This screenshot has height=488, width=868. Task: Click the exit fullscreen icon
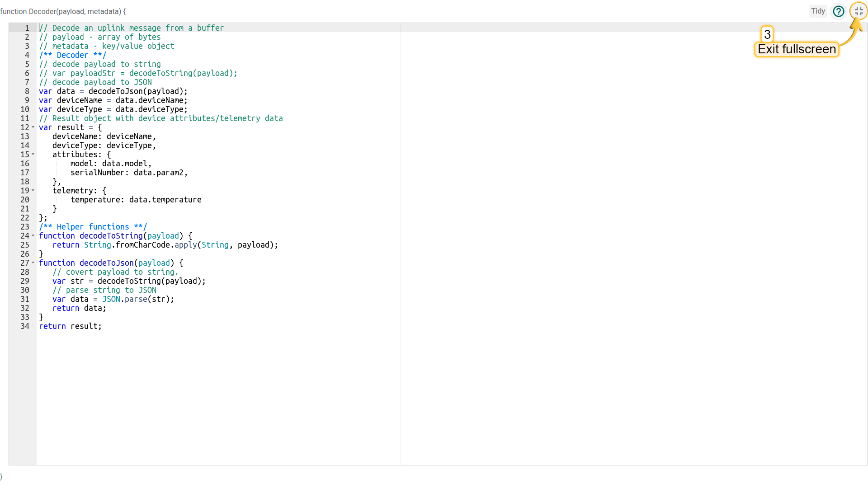[859, 11]
